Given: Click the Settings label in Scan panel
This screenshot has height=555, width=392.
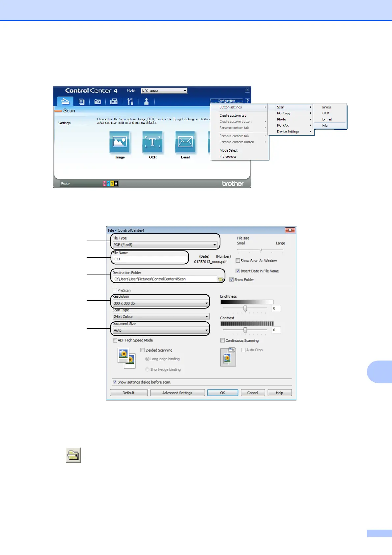Looking at the screenshot, I should 64,123.
